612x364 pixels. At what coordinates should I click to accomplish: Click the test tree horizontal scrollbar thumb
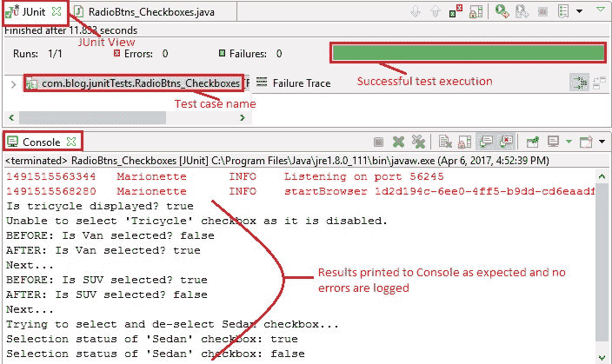pos(92,117)
